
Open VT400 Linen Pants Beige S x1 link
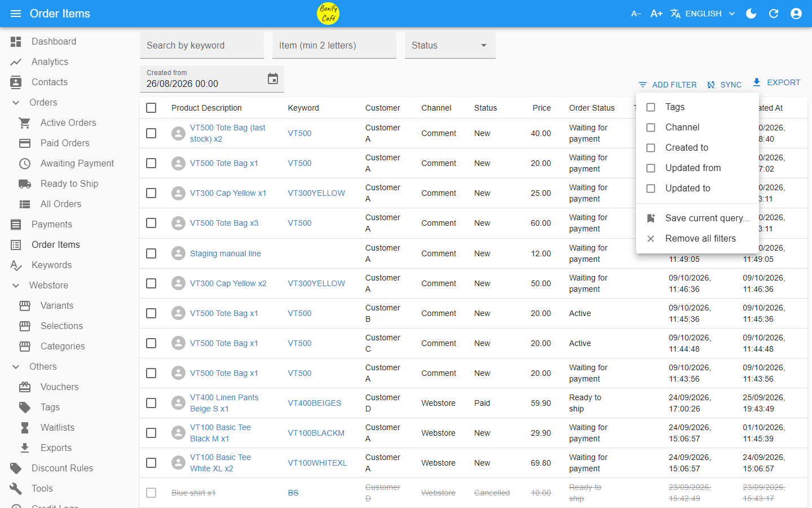(224, 403)
